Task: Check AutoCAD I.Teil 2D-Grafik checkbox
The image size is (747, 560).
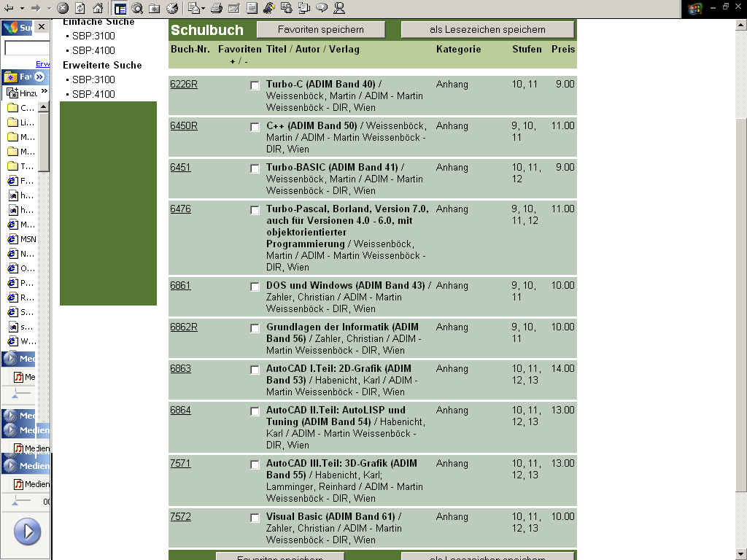Action: (x=255, y=370)
